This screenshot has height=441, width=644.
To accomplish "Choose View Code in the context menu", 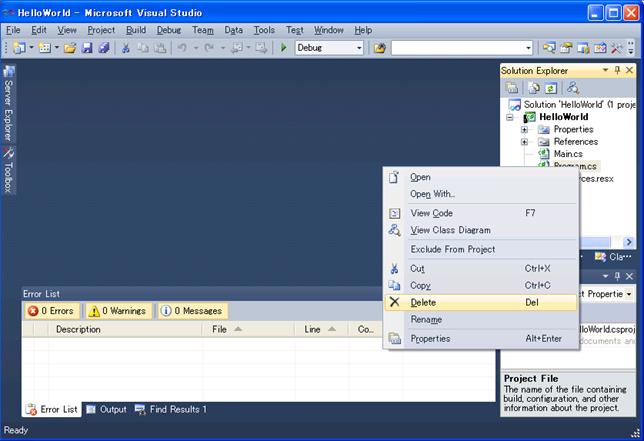I will [x=481, y=213].
